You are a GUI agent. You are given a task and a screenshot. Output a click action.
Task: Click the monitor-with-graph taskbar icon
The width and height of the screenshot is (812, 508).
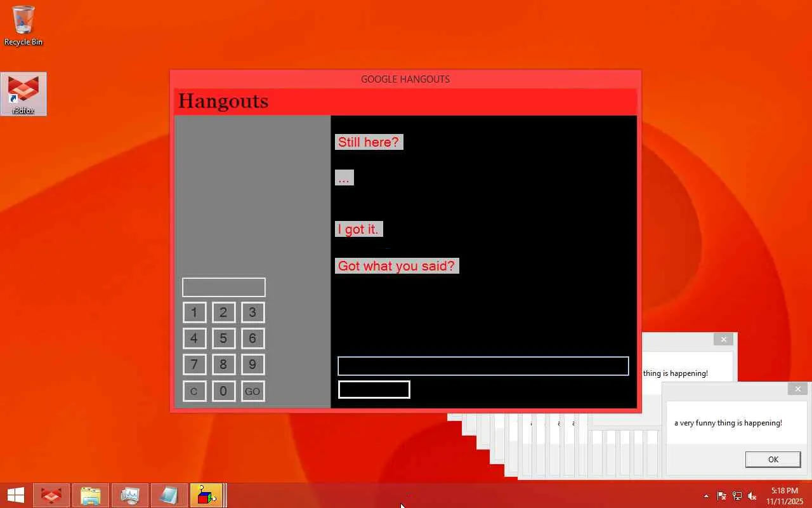click(x=130, y=495)
